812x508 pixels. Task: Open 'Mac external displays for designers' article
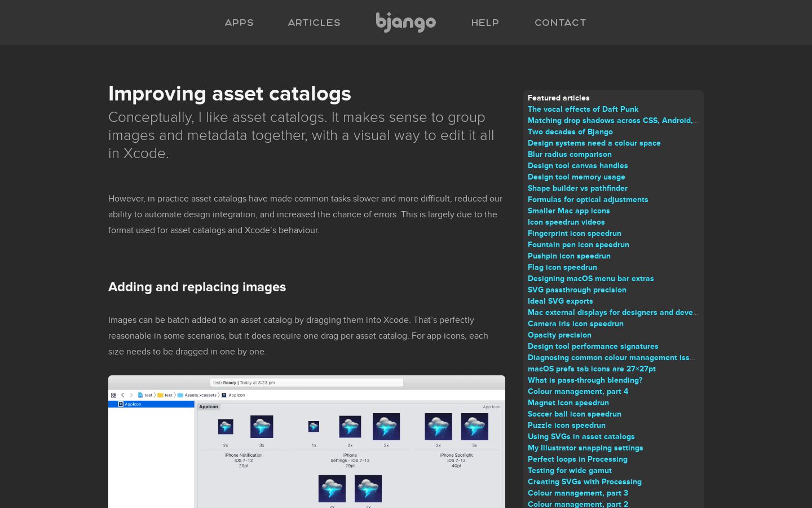pos(613,312)
